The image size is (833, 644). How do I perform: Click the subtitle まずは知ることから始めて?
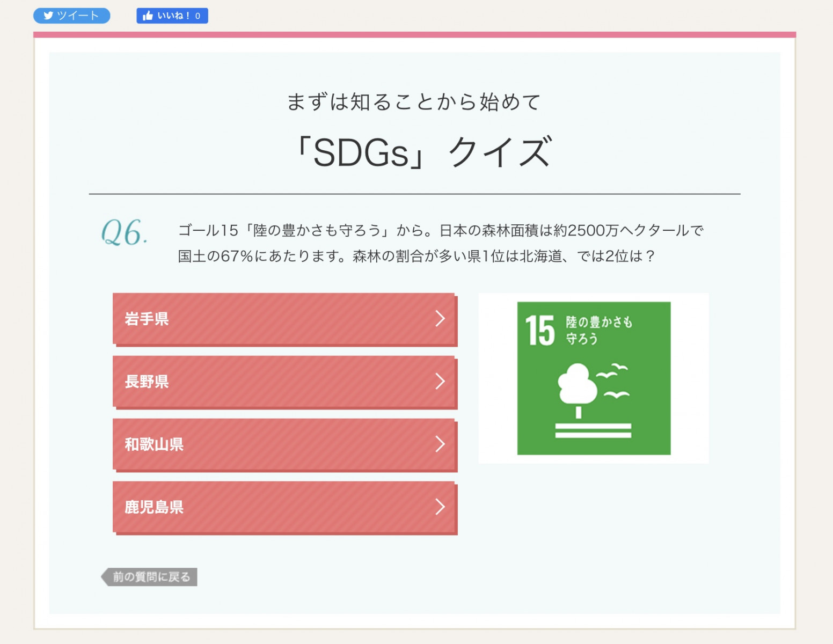pyautogui.click(x=414, y=102)
